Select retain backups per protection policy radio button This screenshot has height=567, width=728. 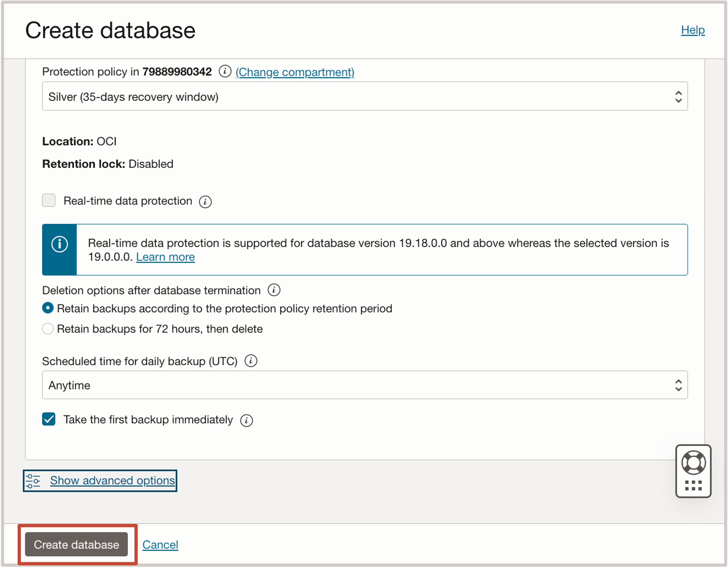49,308
